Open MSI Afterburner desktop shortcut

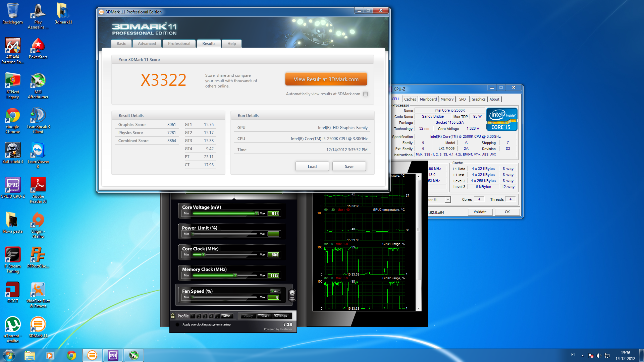38,86
